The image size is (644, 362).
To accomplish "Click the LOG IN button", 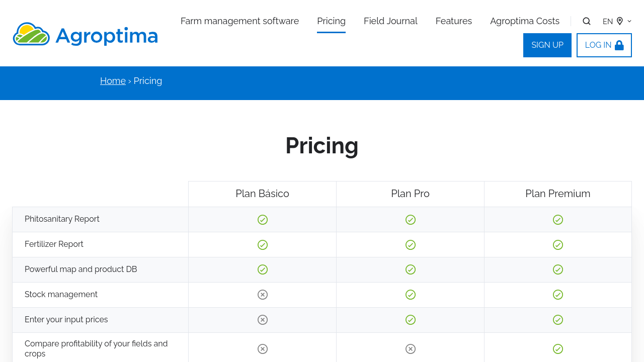I will [x=604, y=45].
